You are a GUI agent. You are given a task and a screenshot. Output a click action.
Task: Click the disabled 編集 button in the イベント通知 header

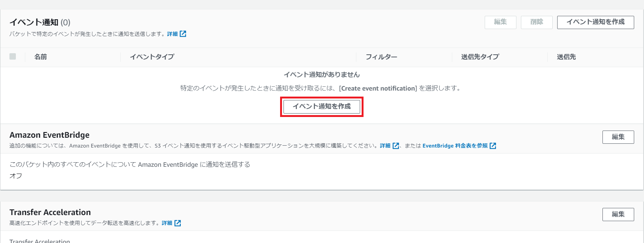(x=500, y=22)
